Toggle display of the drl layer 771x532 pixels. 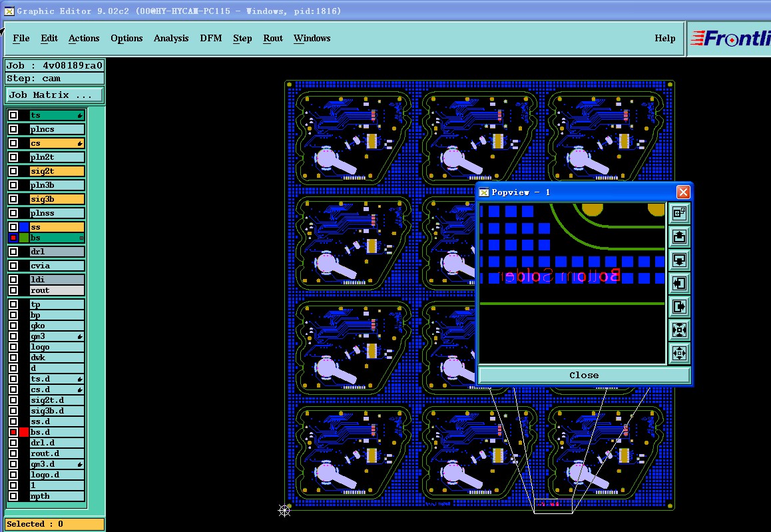13,252
